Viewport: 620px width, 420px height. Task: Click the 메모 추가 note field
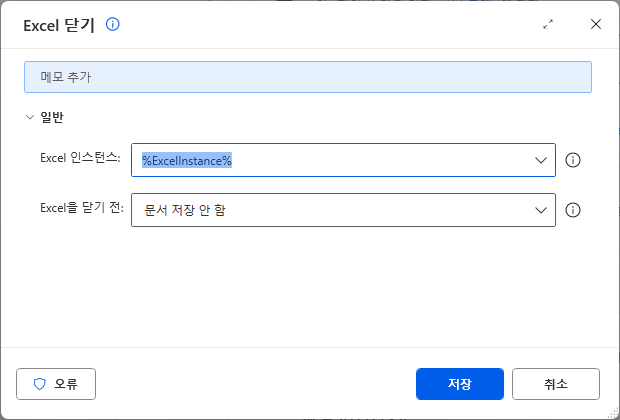[308, 77]
